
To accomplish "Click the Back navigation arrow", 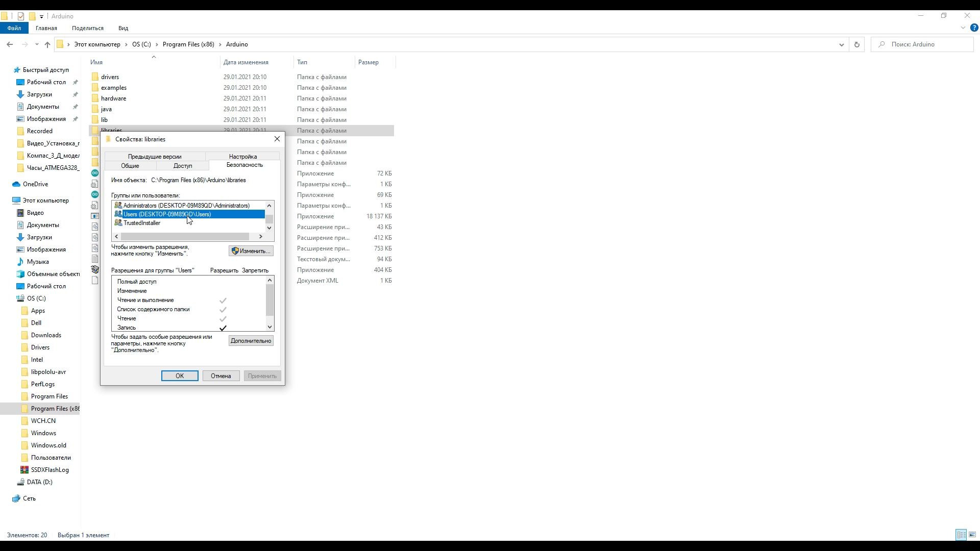I will pos(10,44).
